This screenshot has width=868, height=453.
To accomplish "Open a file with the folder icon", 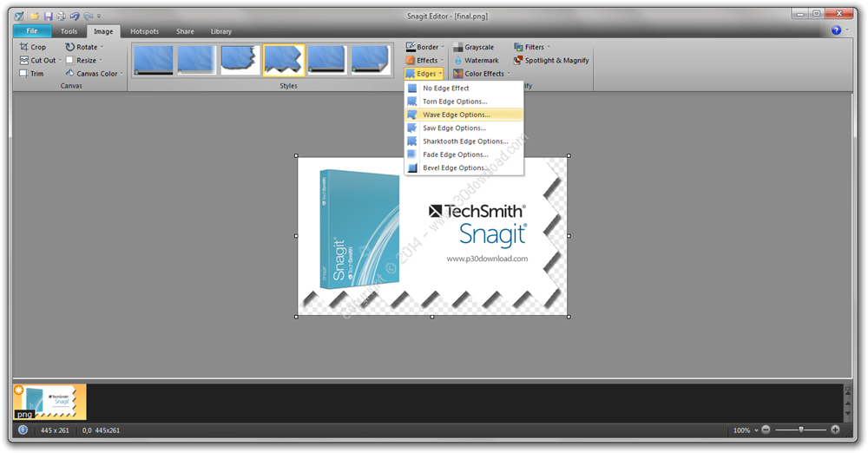I will (x=35, y=16).
